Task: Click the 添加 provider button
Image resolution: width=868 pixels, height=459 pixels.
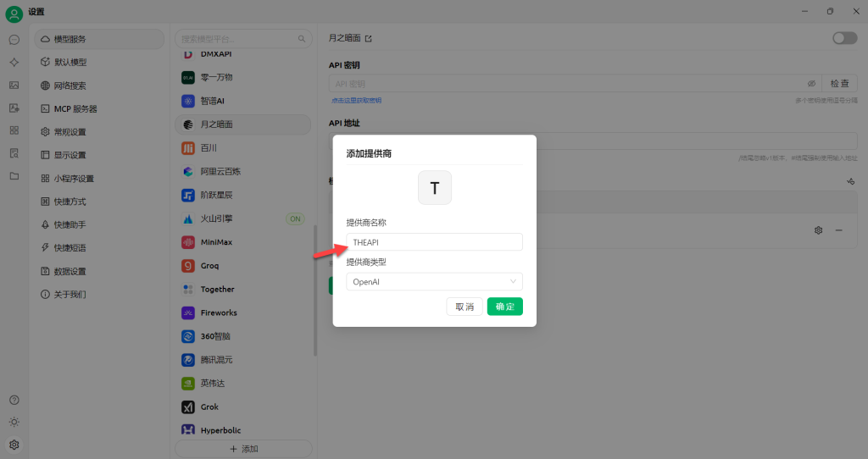Action: point(243,449)
